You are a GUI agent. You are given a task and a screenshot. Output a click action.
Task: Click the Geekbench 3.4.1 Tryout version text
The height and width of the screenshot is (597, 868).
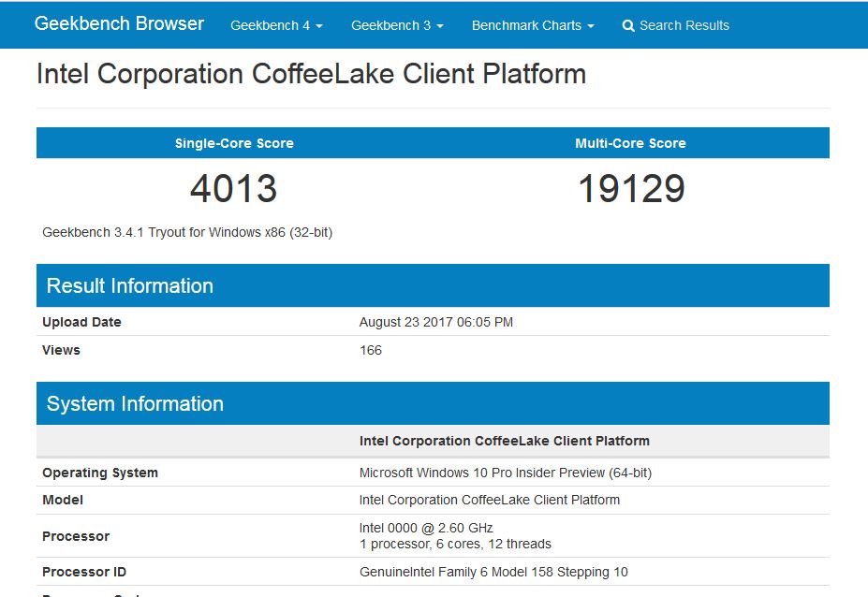[187, 232]
